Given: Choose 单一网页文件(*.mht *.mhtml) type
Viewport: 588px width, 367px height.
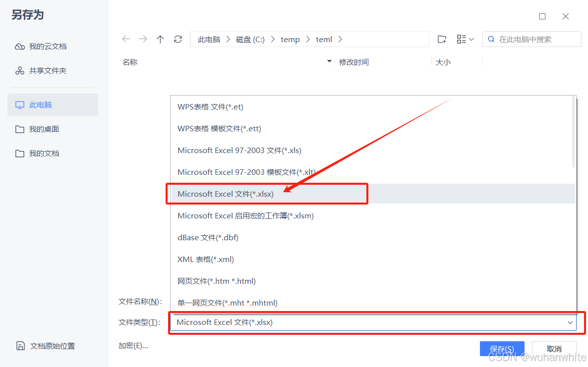Looking at the screenshot, I should (373, 303).
